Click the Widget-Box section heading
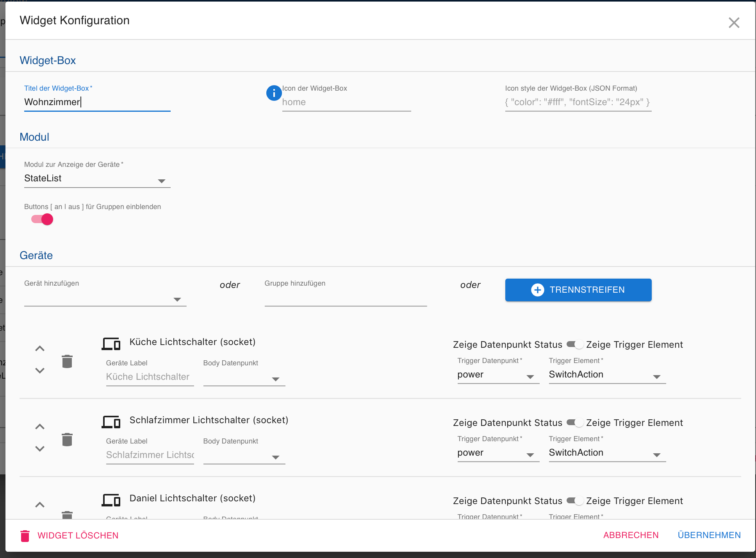Viewport: 756px width, 558px height. [x=48, y=61]
